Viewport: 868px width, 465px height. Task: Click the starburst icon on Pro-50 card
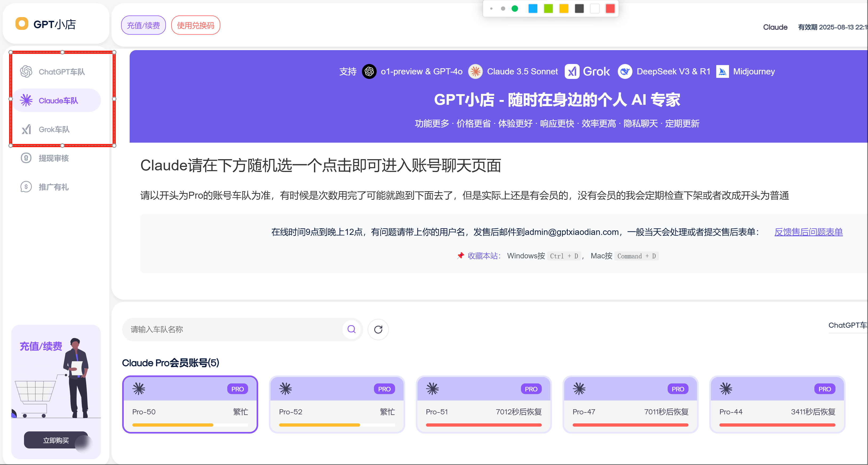tap(139, 389)
